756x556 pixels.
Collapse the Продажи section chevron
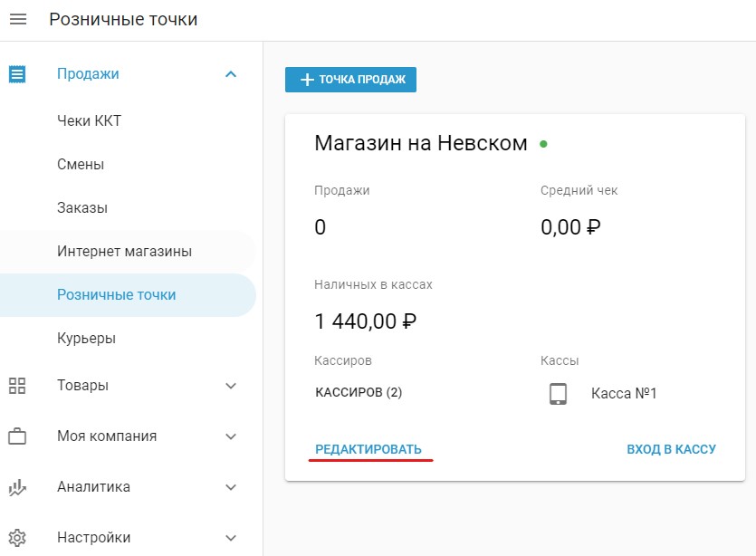click(231, 74)
